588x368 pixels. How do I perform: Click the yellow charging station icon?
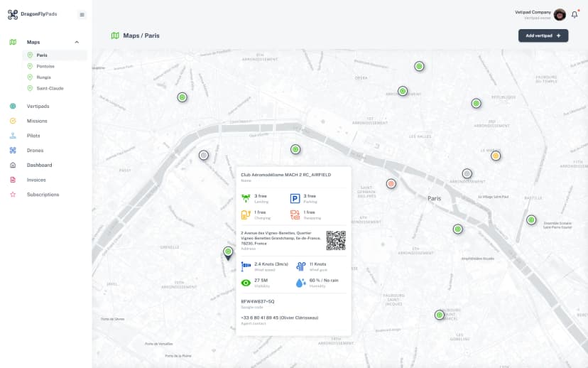coord(246,215)
